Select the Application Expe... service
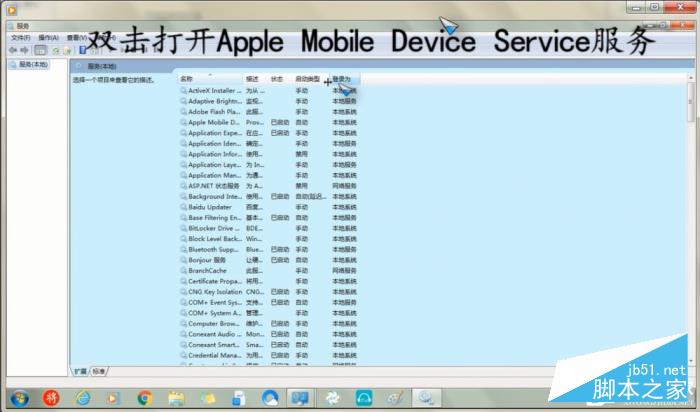The height and width of the screenshot is (412, 700). [x=268, y=133]
